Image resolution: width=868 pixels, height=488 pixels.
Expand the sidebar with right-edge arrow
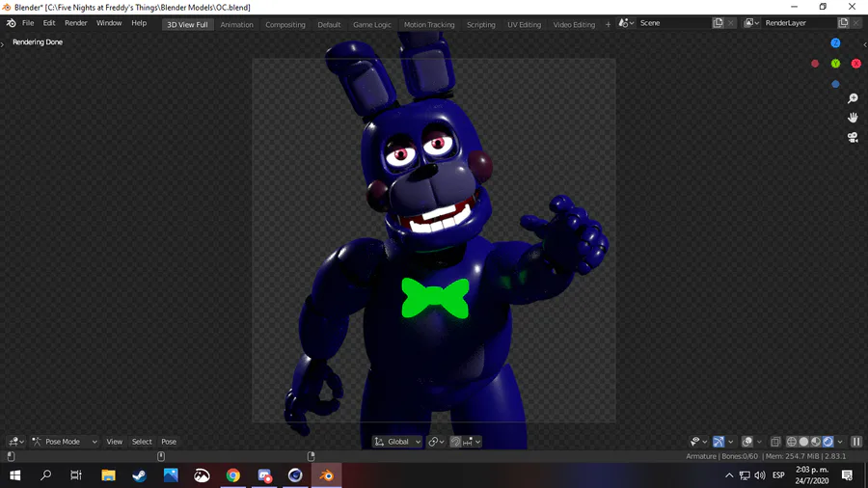865,44
